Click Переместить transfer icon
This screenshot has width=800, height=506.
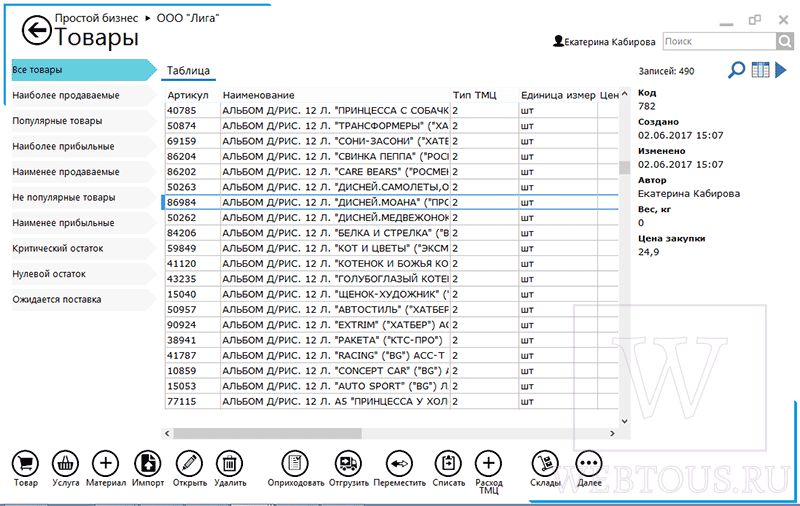399,464
